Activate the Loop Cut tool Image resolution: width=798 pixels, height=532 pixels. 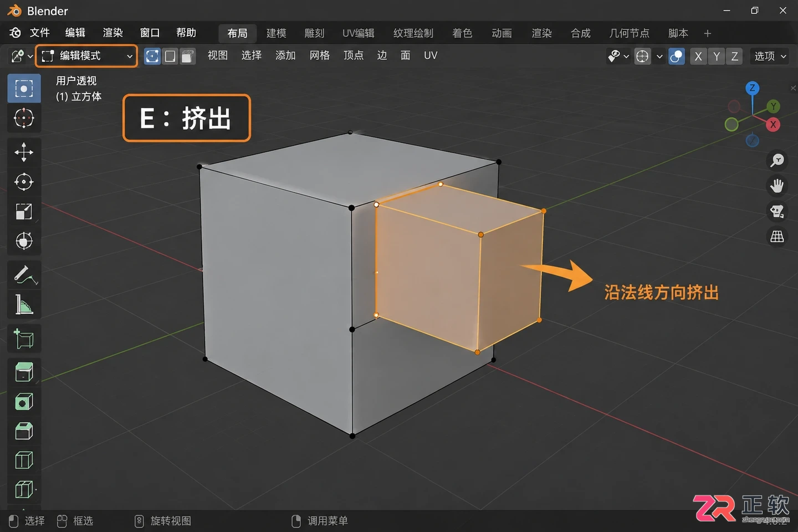24,461
